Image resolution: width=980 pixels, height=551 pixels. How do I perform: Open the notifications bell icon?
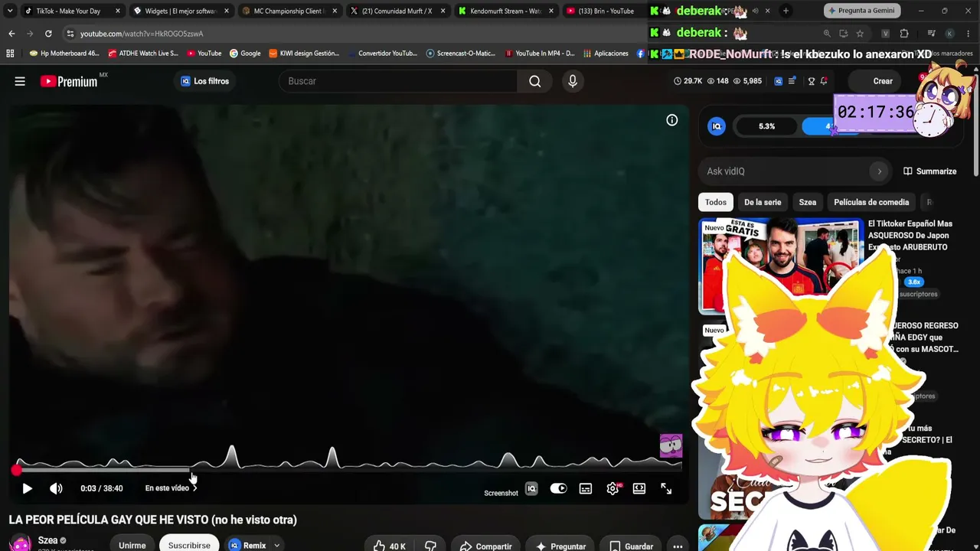tap(824, 81)
